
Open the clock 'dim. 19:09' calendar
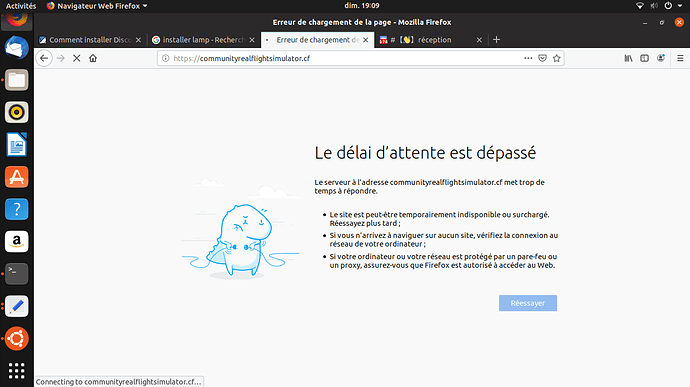tap(362, 6)
